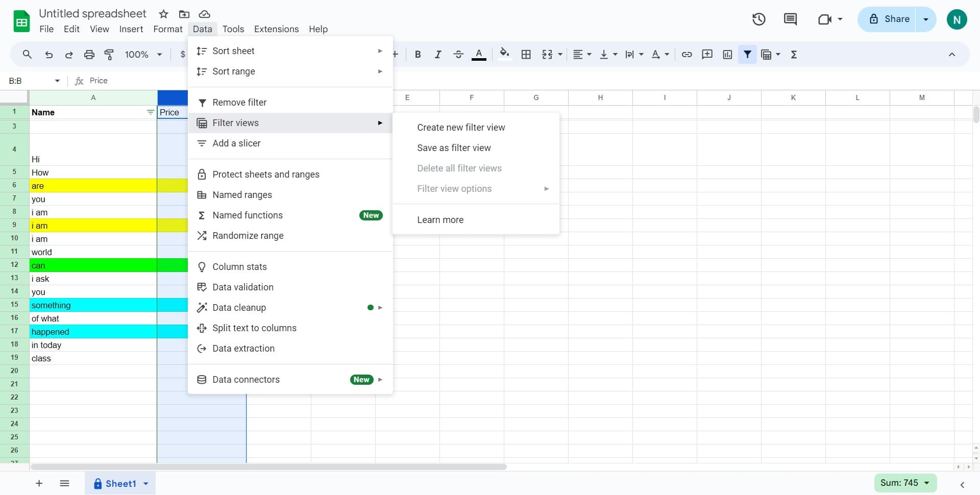
Task: Open the functions list with the sigma icon
Action: [x=794, y=54]
